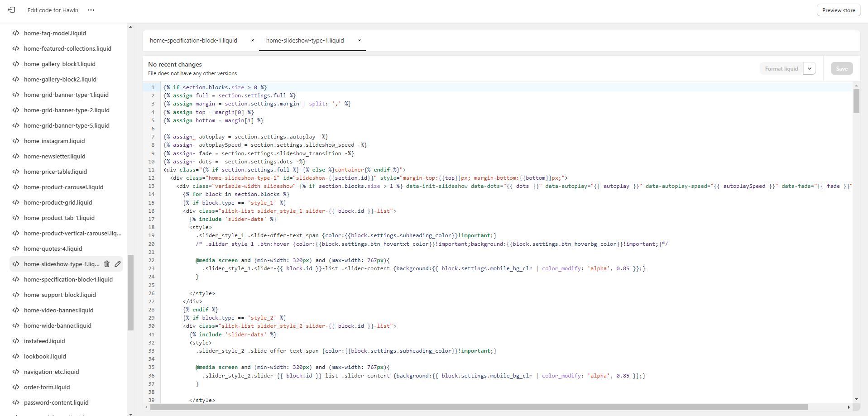Open home-video-banner.liquid file

tap(58, 310)
